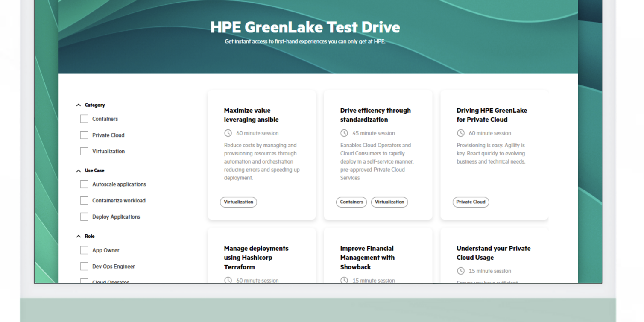Open Driving HPE GreenLake for Private Cloud title
Image resolution: width=644 pixels, height=322 pixels.
tap(492, 115)
